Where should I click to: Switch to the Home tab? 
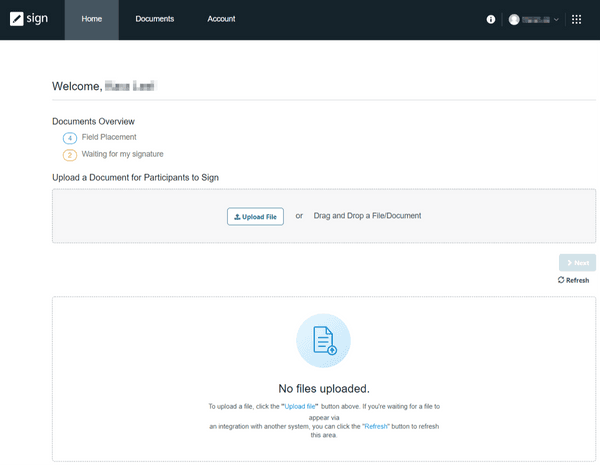91,19
